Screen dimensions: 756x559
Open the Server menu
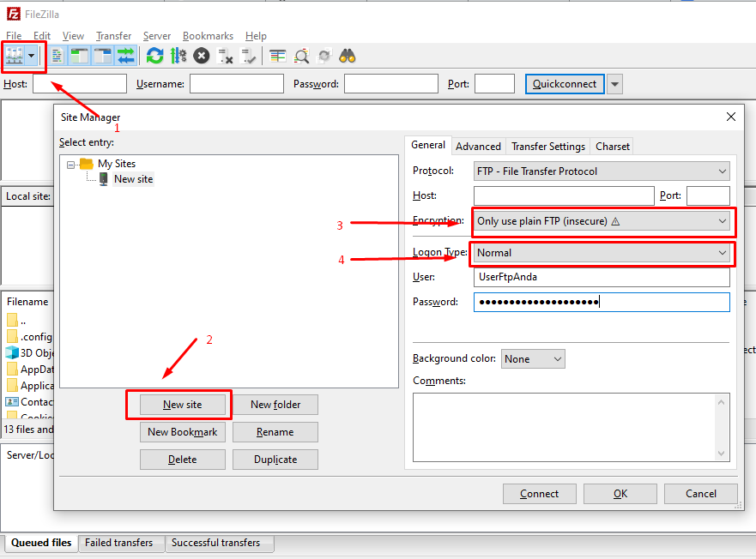tap(157, 36)
